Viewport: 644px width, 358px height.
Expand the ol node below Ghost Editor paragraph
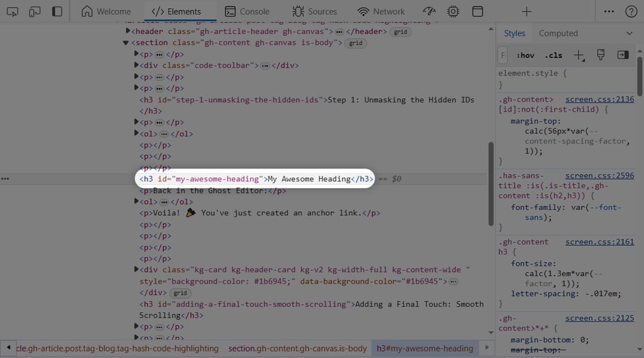pyautogui.click(x=136, y=201)
